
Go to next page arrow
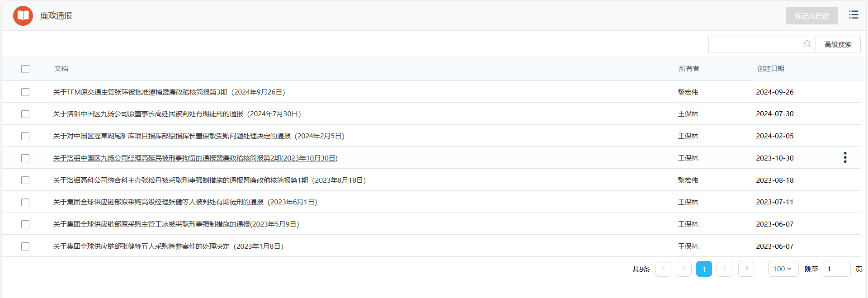tap(724, 269)
